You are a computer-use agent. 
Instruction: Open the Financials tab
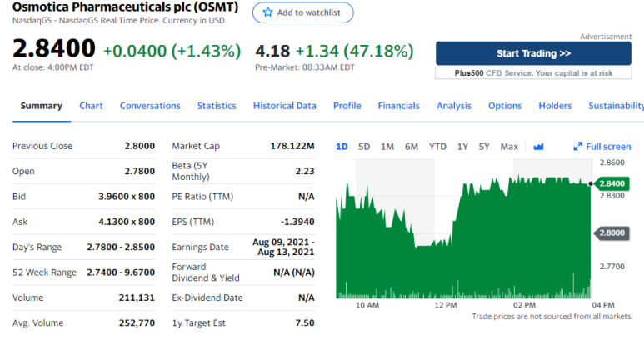399,106
